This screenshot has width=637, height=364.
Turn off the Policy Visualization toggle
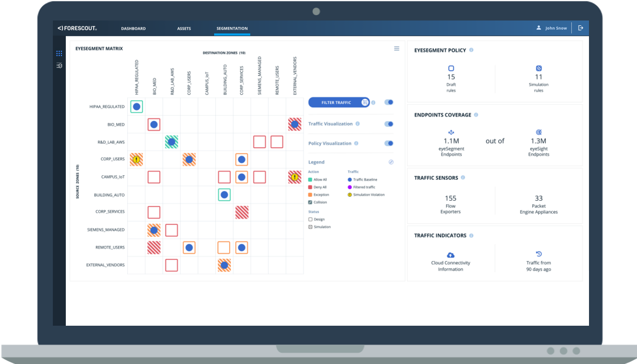coord(388,143)
